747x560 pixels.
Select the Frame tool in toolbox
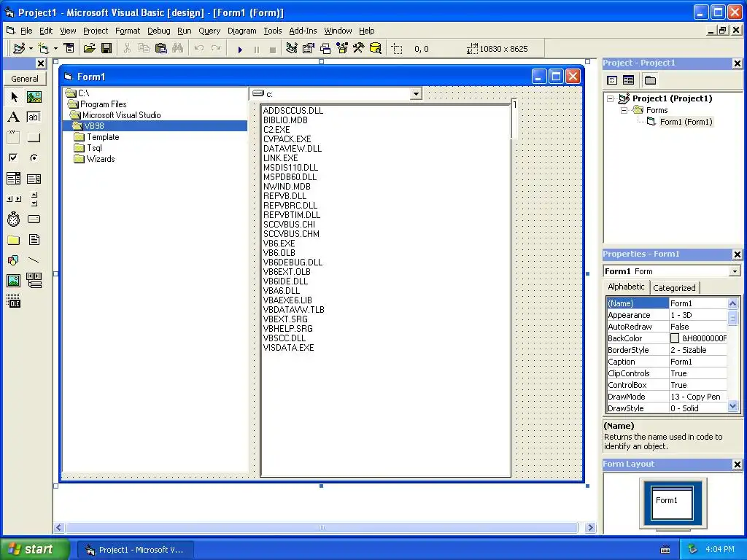[x=14, y=138]
